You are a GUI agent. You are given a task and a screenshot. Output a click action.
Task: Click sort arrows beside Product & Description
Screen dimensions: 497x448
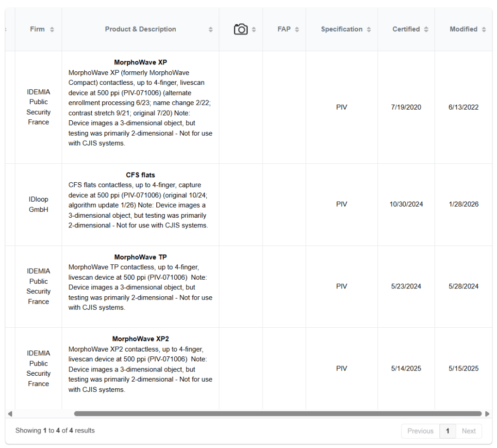click(x=211, y=30)
